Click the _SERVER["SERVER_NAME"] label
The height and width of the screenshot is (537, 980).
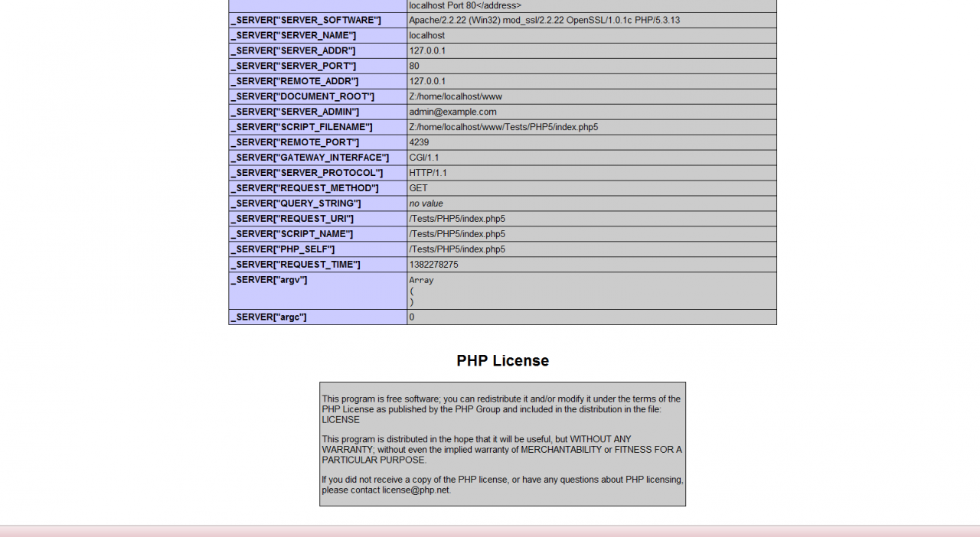[293, 35]
